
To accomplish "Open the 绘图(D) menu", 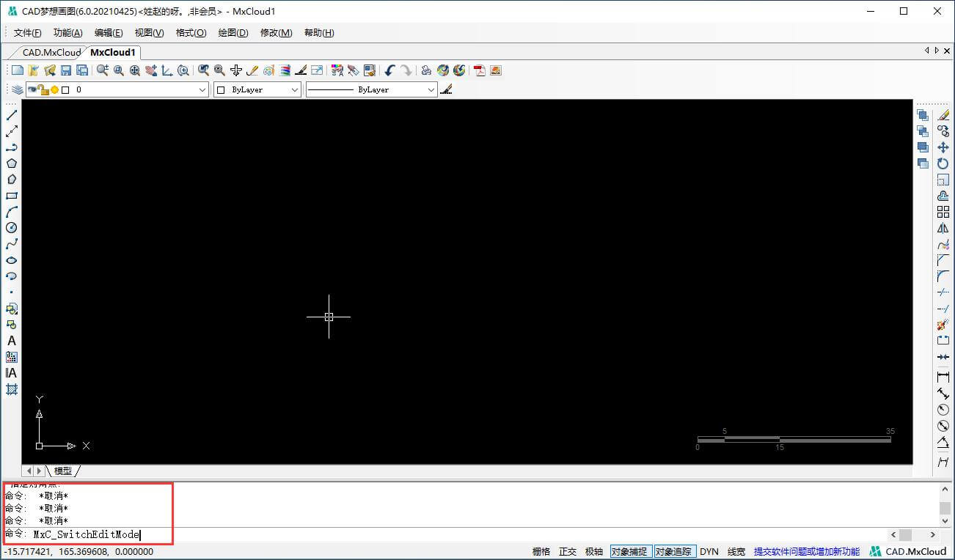I will tap(233, 33).
